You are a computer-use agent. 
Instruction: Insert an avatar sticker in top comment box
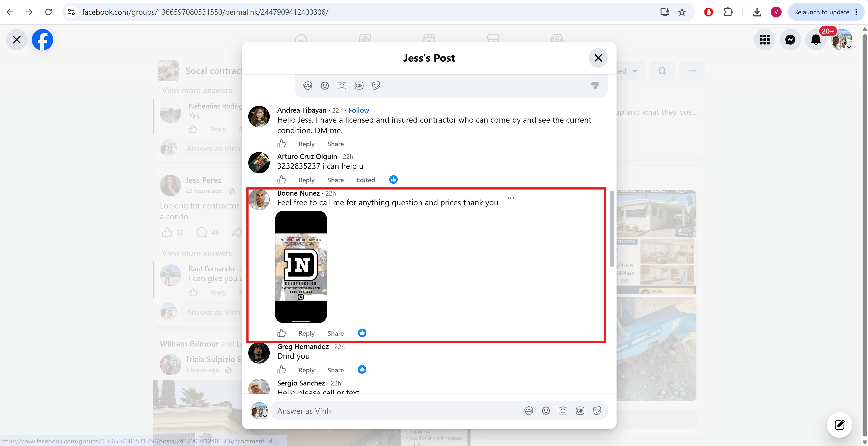coord(308,86)
